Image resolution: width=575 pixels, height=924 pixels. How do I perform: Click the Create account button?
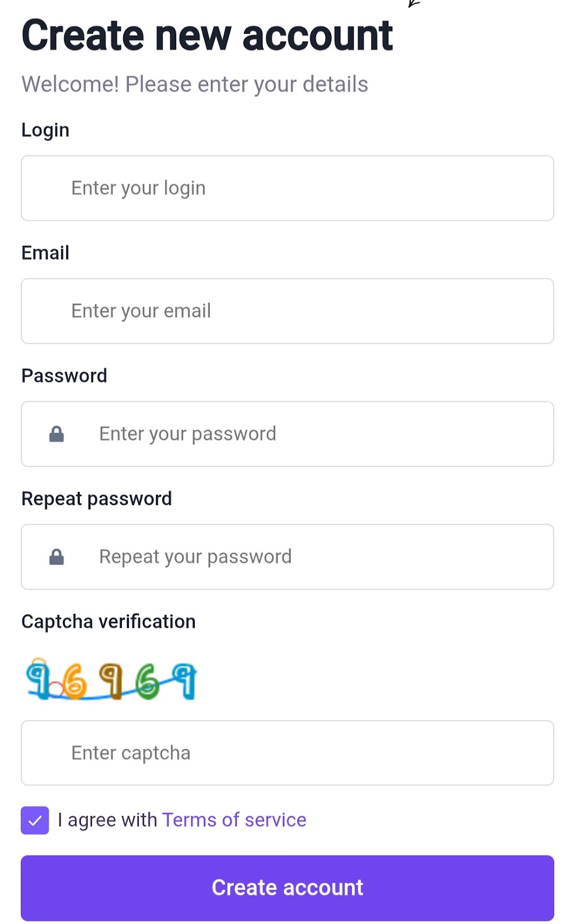[x=287, y=888]
